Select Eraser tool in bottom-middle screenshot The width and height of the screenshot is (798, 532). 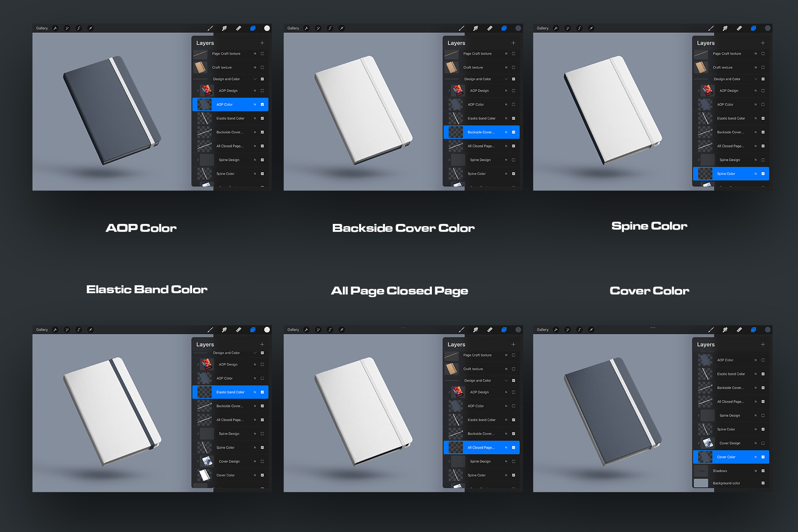(x=490, y=330)
